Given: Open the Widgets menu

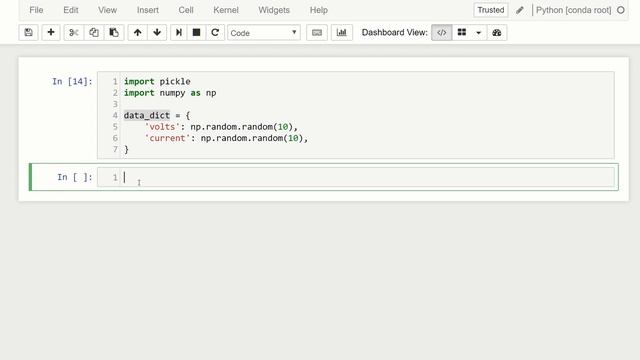Looking at the screenshot, I should click(x=274, y=10).
